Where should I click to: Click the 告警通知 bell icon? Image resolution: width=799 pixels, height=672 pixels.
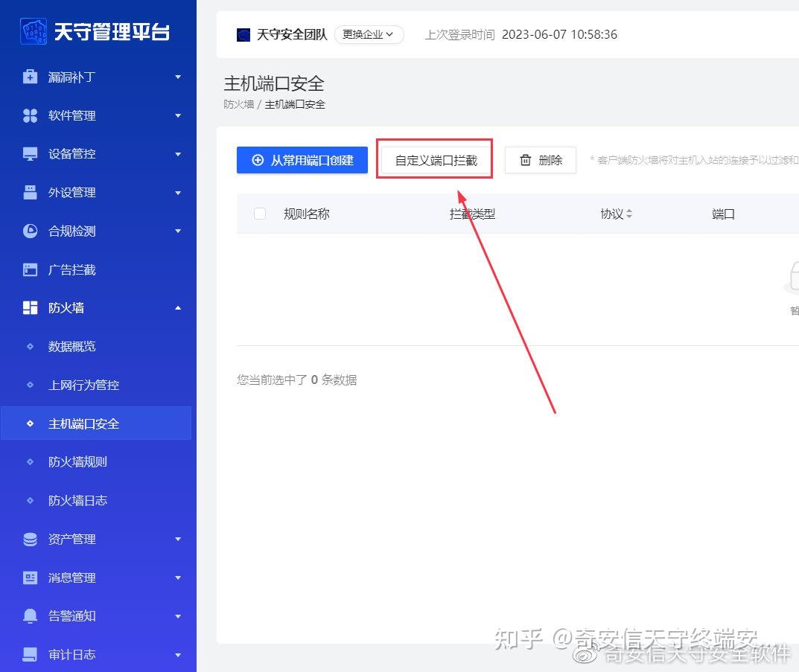(30, 616)
